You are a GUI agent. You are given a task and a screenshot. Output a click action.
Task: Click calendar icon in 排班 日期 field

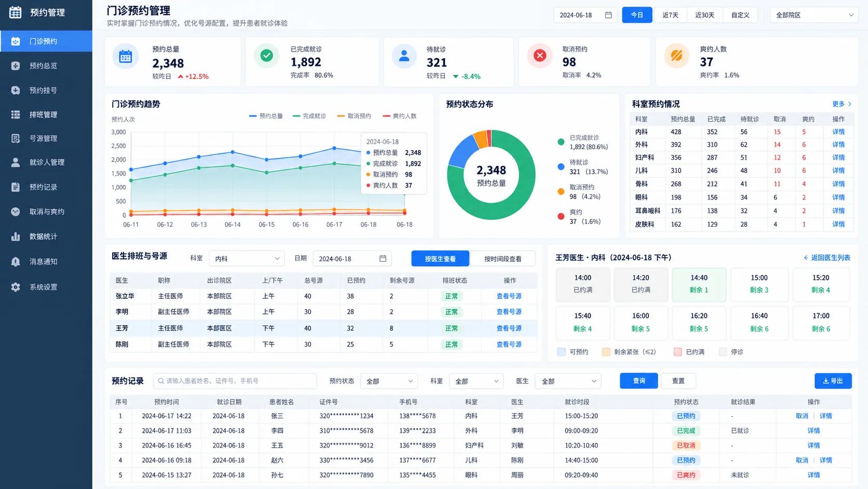point(383,258)
